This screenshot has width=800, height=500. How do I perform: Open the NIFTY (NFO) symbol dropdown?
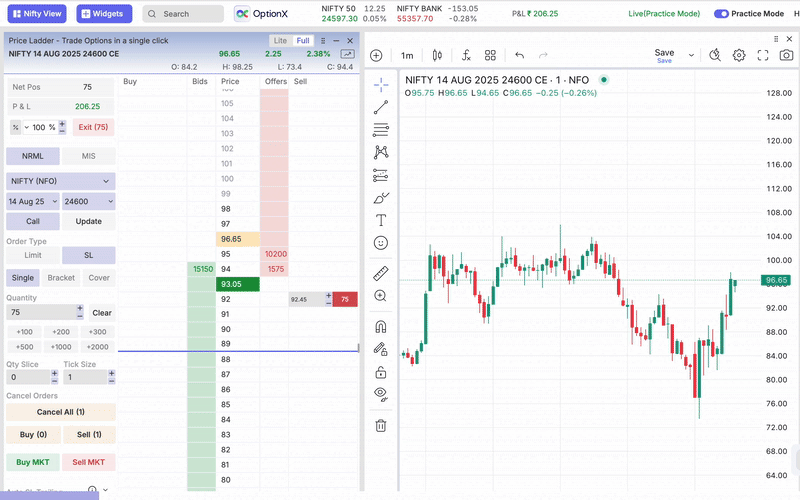(60, 181)
